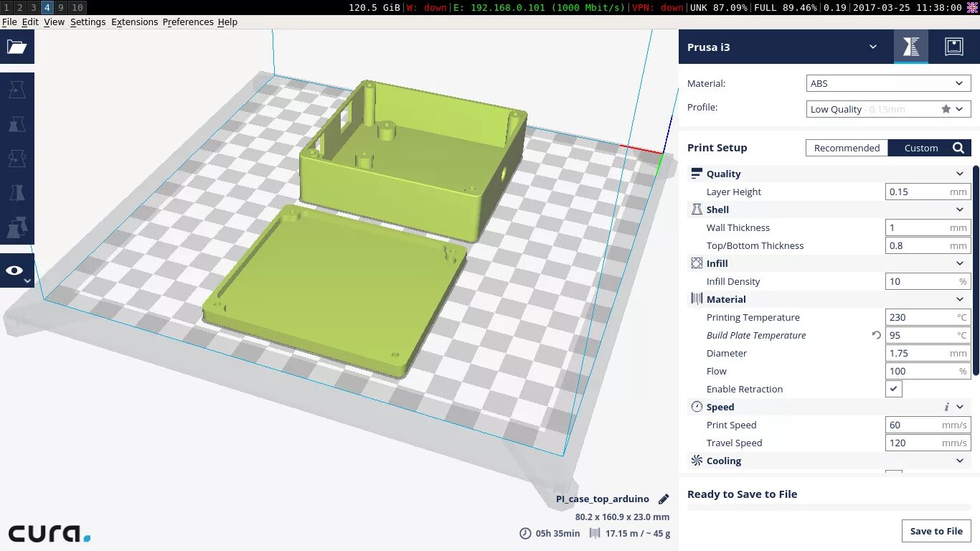Click the Save to File button
Screen dimensions: 980x551
pyautogui.click(x=936, y=531)
